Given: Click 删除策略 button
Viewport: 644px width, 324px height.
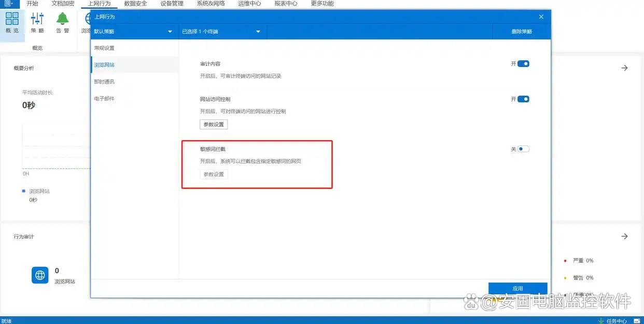Looking at the screenshot, I should pyautogui.click(x=522, y=32).
